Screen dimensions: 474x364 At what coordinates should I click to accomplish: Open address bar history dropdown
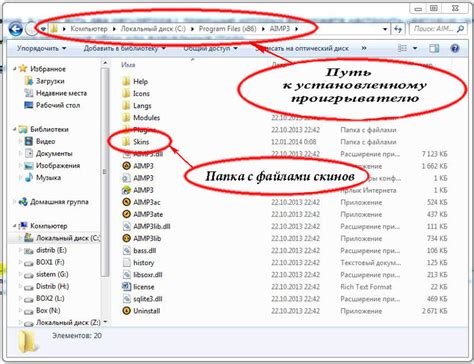(385, 29)
